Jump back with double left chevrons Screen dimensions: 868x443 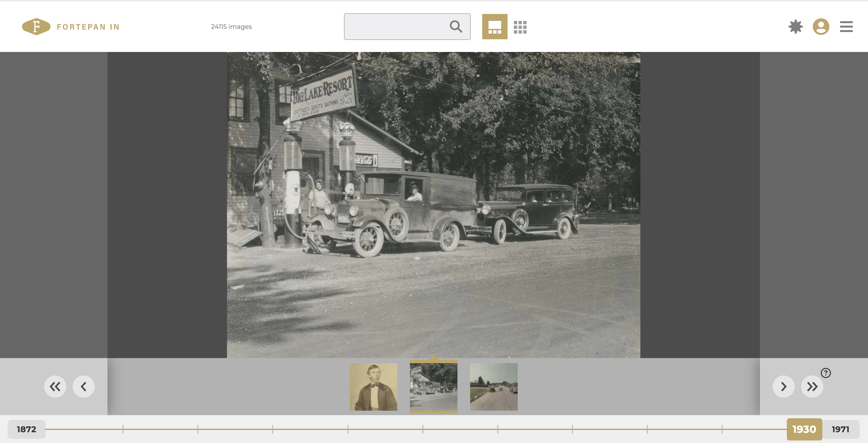tap(55, 386)
